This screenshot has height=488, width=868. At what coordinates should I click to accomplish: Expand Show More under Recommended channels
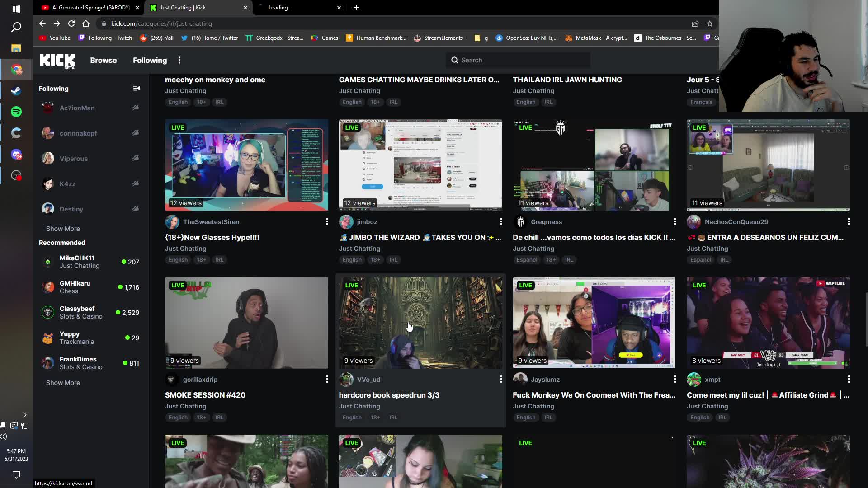coord(63,383)
